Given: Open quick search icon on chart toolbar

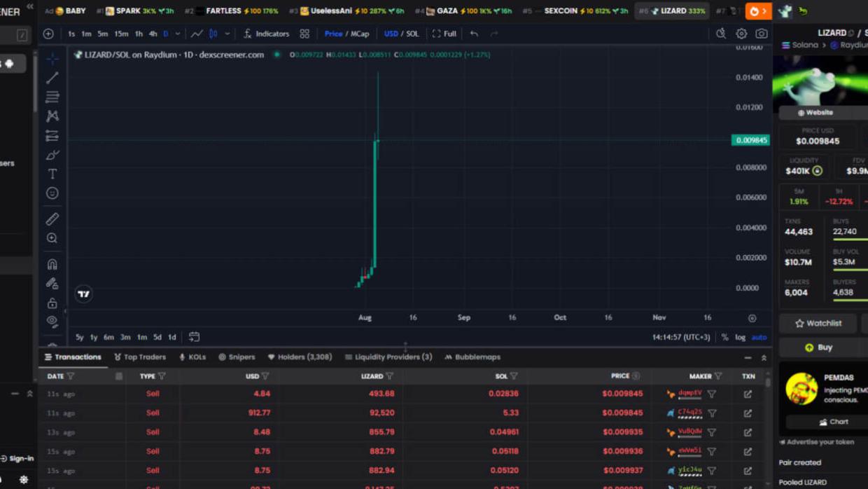Looking at the screenshot, I should pyautogui.click(x=721, y=34).
